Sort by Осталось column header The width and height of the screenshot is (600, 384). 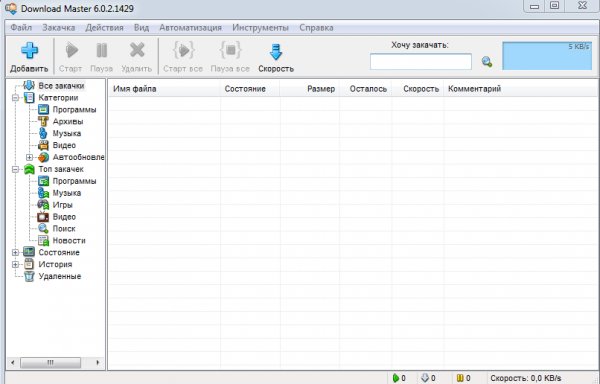pos(365,89)
